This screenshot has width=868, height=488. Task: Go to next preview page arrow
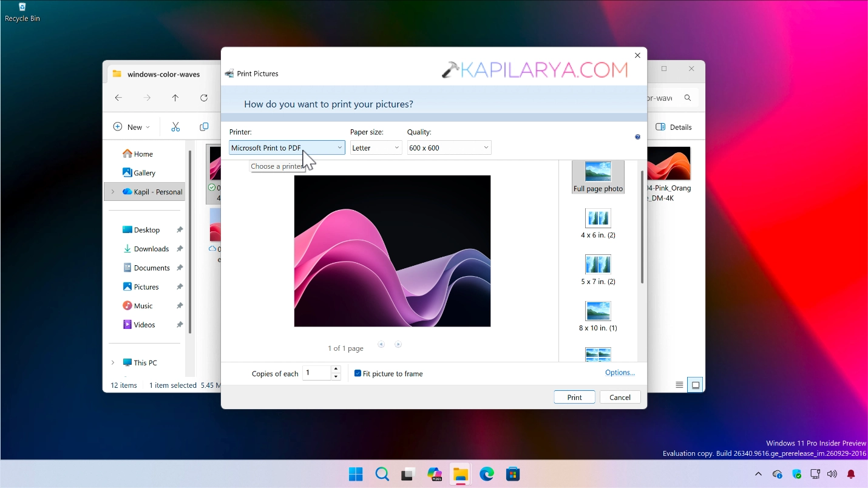398,344
